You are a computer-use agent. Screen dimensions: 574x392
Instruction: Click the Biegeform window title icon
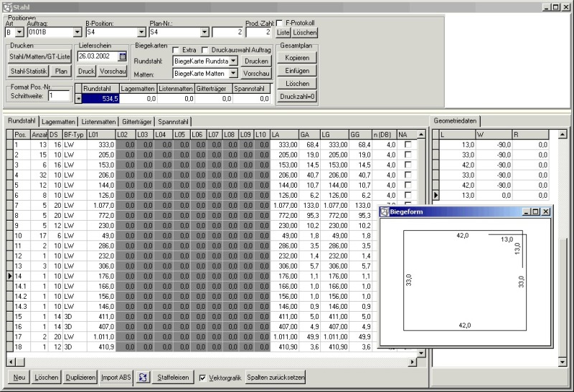[x=385, y=211]
